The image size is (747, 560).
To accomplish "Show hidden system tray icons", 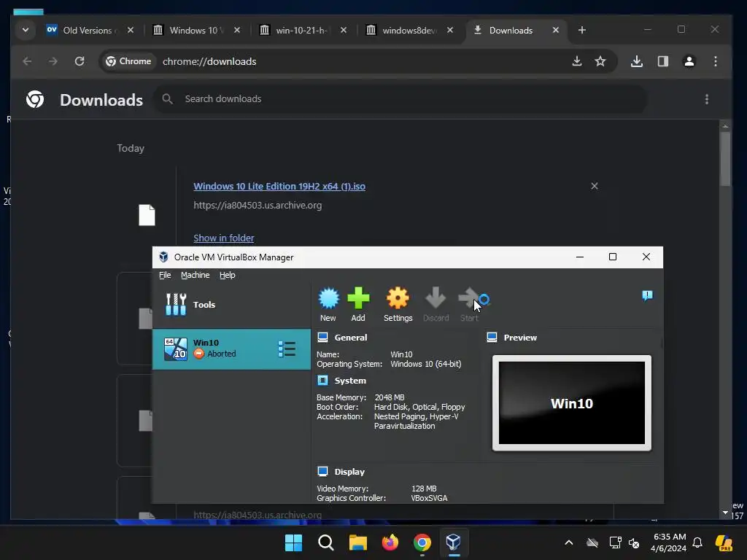I will [x=569, y=542].
